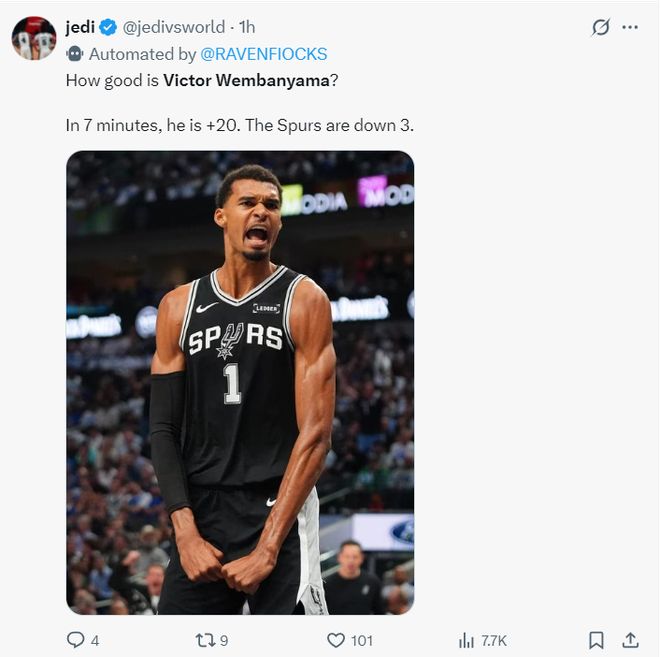Bookmark this post
The width and height of the screenshot is (660, 657).
coord(596,640)
